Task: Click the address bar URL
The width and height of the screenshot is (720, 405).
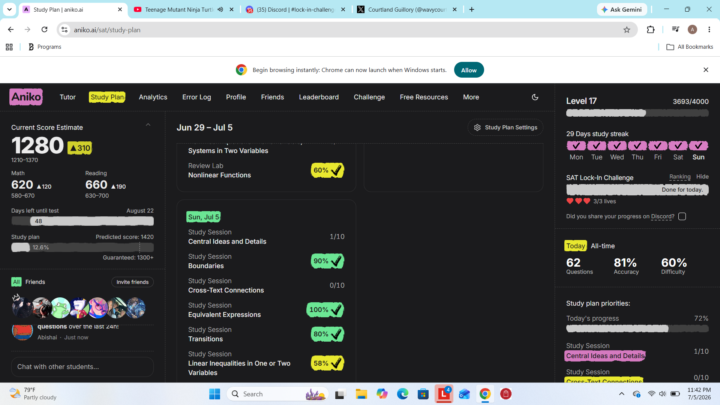Action: tap(107, 30)
